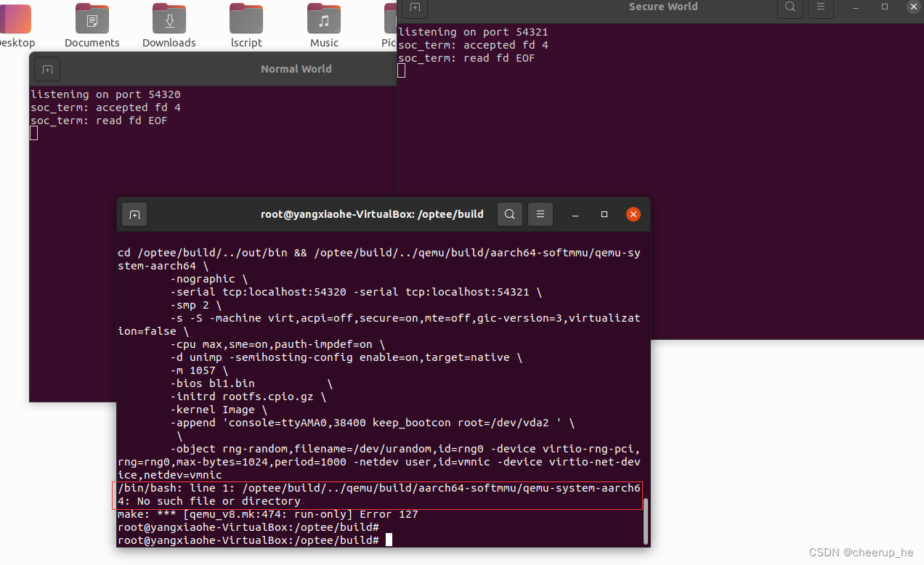Click the '-initrd rootfs.cpio.gz' line
Image resolution: width=924 pixels, height=565 pixels.
[x=248, y=397]
